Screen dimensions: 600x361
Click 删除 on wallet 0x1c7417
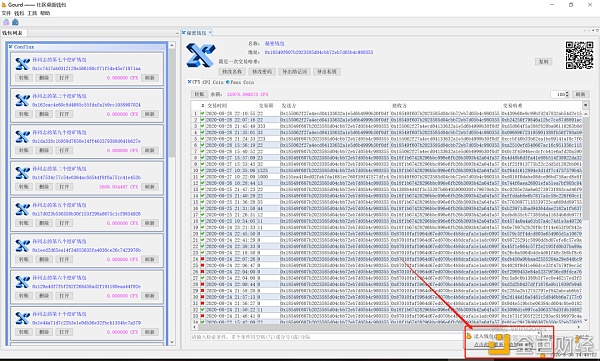44,78
